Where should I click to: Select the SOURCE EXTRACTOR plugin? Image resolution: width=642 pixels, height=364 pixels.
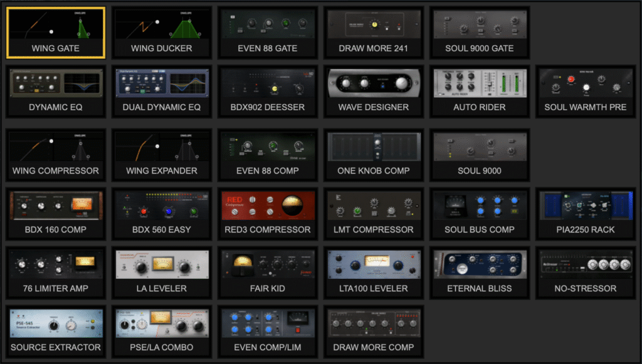coord(56,331)
